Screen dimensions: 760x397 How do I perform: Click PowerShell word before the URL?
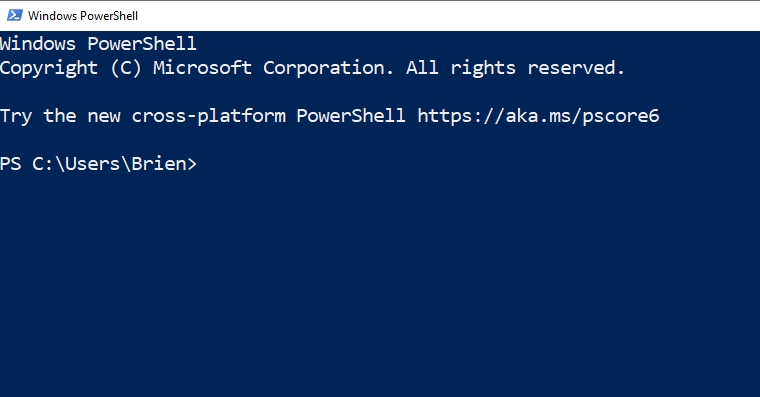350,116
